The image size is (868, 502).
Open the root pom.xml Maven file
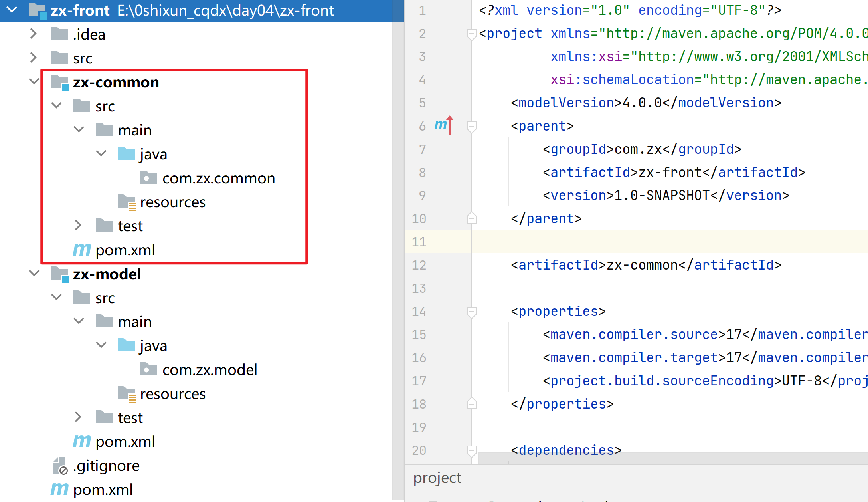click(x=92, y=490)
